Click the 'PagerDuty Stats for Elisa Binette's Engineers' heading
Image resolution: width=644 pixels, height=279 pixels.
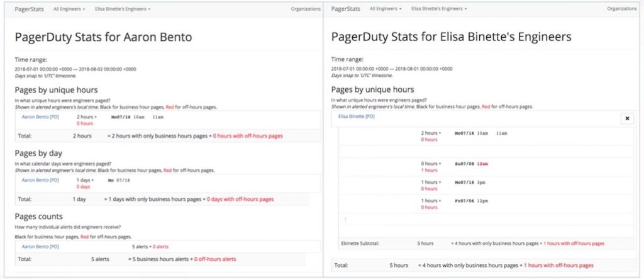tap(451, 37)
